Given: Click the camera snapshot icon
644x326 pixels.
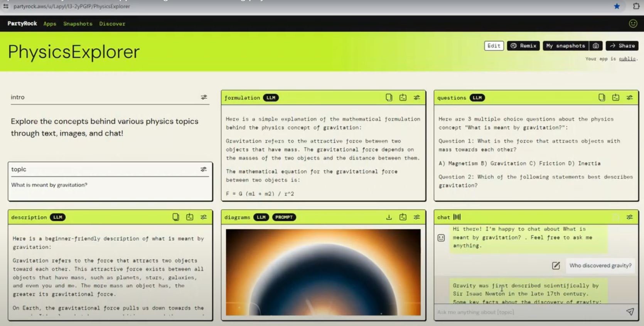Looking at the screenshot, I should click(x=596, y=46).
